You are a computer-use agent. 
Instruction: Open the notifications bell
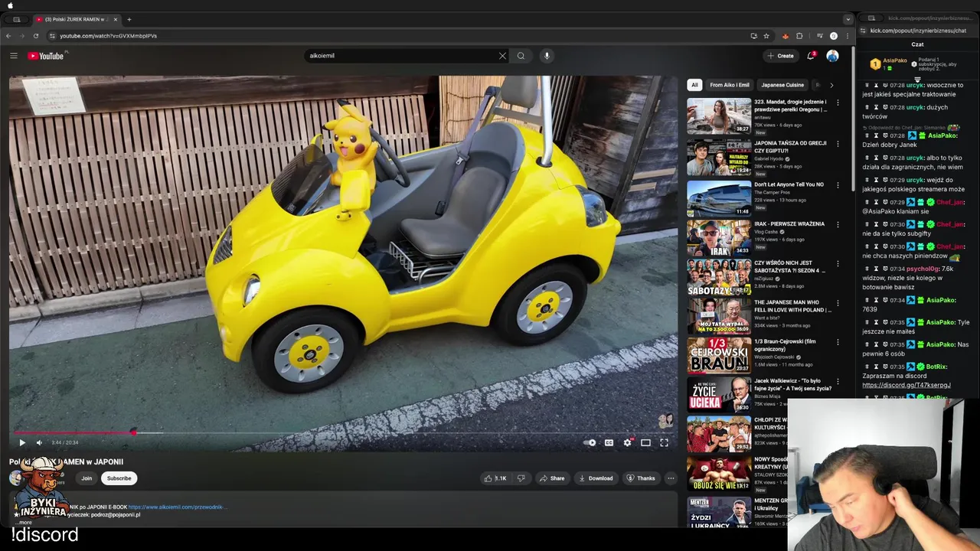pyautogui.click(x=811, y=56)
